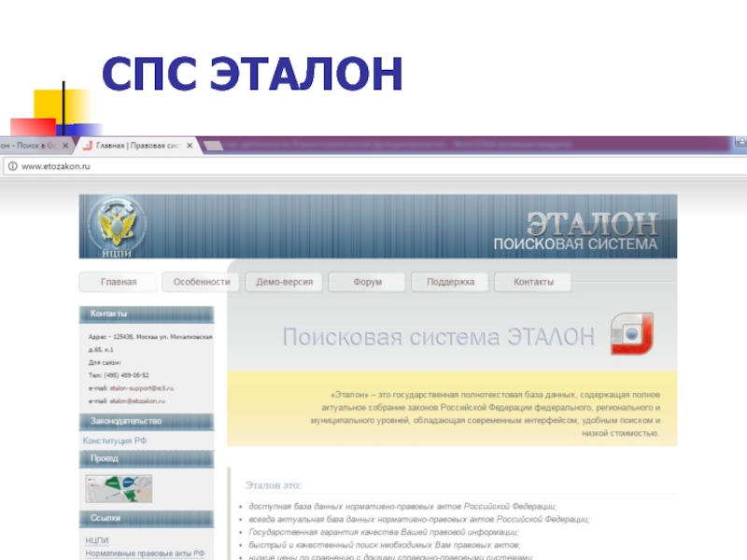Click the etalon@etozakon.ru e-mail link
This screenshot has height=560, width=747.
click(137, 401)
